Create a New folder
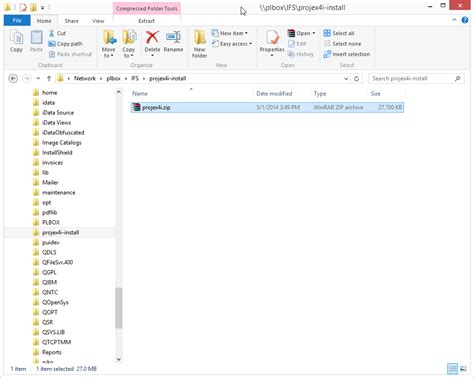Image resolution: width=474 pixels, height=378 pixels. pyautogui.click(x=200, y=44)
